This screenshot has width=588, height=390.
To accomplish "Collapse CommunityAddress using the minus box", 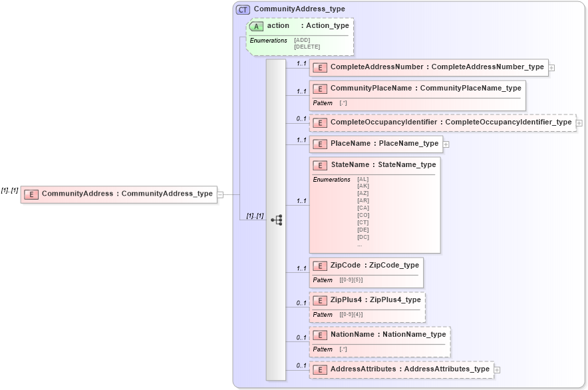I will click(x=220, y=194).
